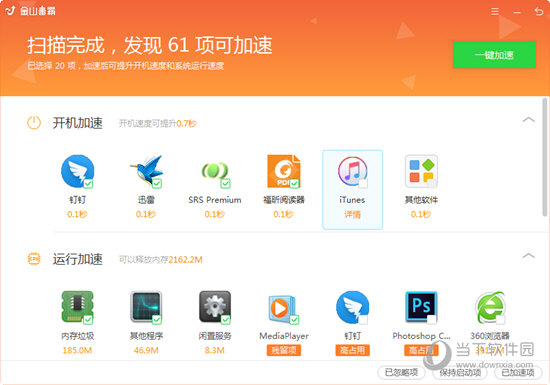550x385 pixels.
Task: Click the green 一键加速 button
Action: click(494, 55)
